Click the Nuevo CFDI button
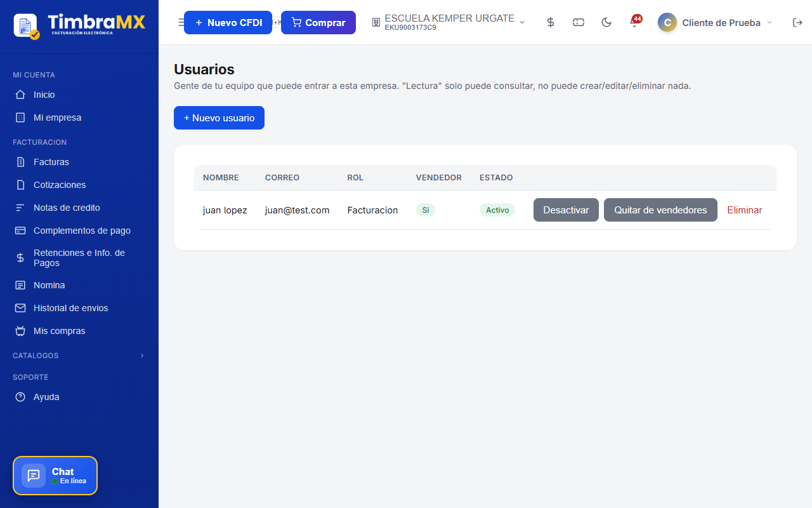The width and height of the screenshot is (812, 508). tap(228, 22)
